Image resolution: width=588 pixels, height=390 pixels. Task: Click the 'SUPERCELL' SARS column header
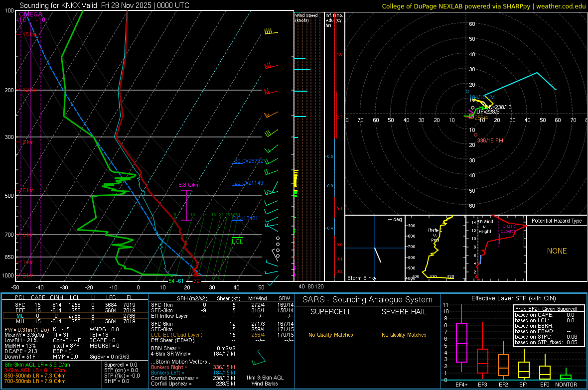(x=331, y=312)
